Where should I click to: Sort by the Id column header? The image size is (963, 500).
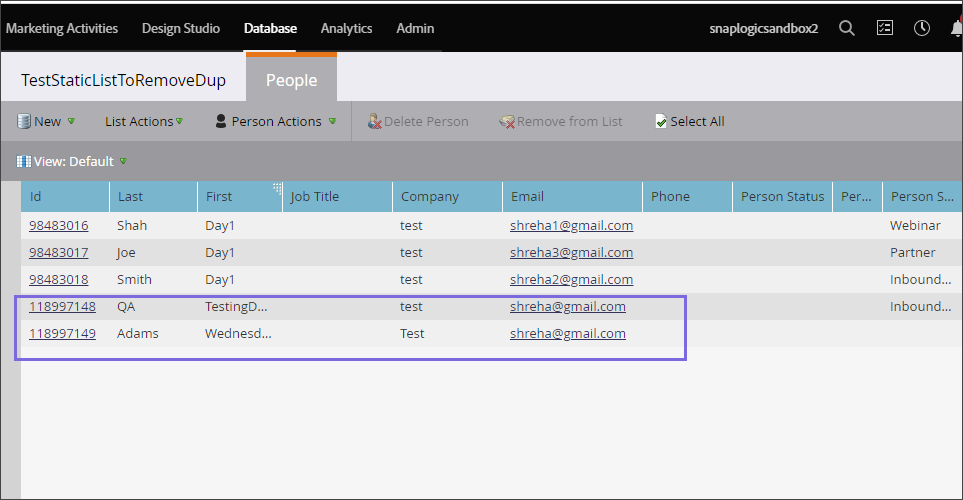(65, 197)
